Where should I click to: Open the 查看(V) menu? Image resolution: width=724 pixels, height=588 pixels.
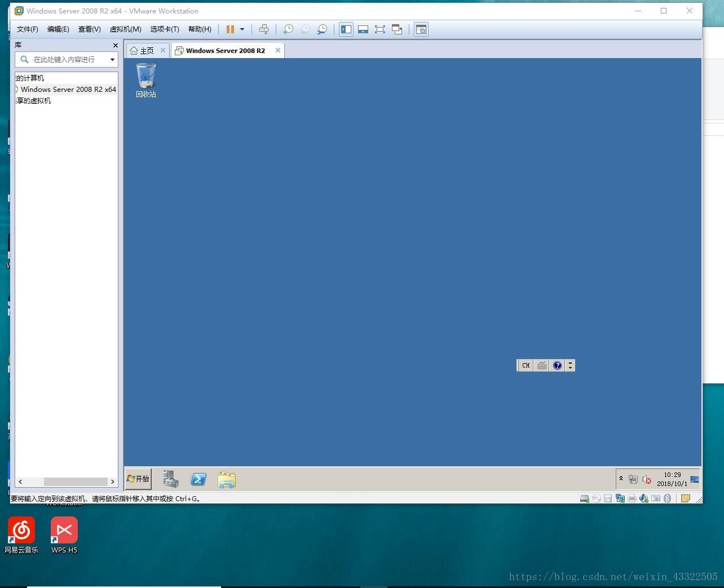[89, 29]
